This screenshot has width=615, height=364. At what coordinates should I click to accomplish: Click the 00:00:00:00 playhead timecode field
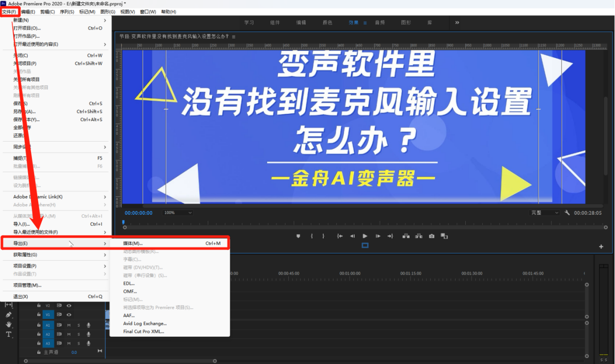(x=139, y=213)
